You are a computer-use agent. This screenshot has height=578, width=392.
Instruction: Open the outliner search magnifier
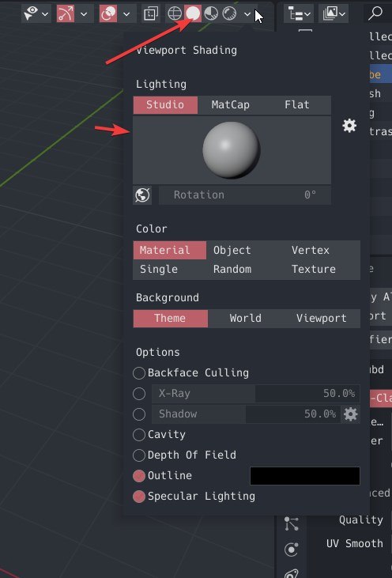375,14
